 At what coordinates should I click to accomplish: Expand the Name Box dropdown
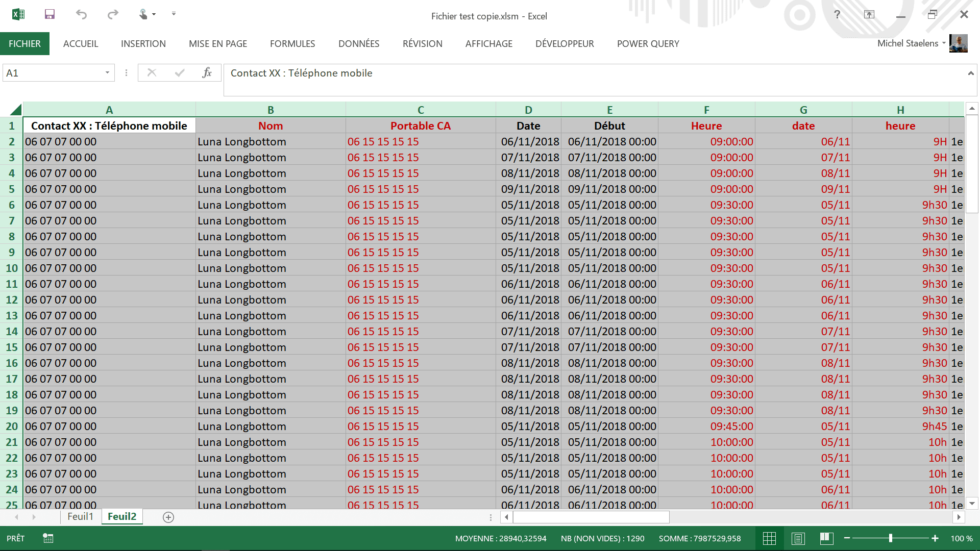[x=107, y=73]
